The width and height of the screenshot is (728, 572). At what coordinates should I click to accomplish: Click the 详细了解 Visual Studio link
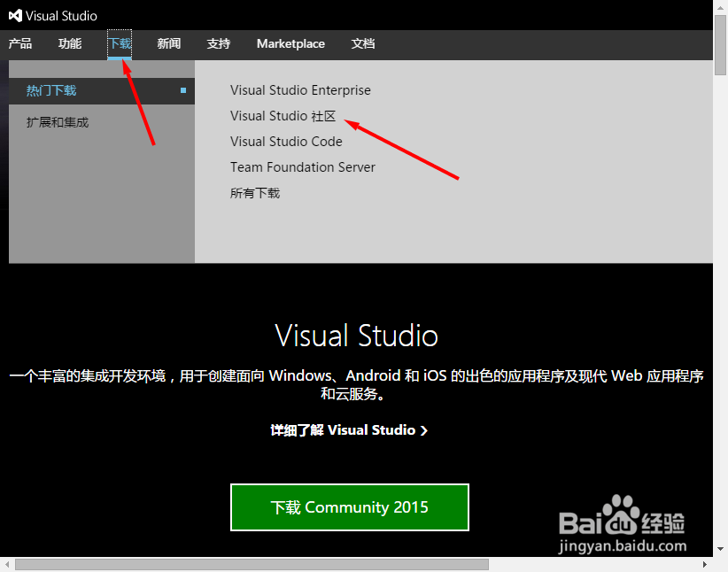(x=349, y=430)
